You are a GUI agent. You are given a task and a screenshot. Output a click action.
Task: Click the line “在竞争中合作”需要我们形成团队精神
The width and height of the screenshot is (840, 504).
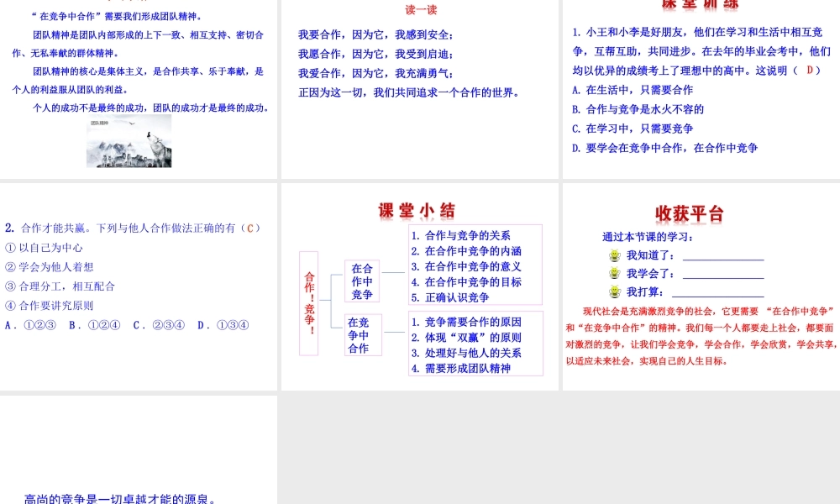pos(118,17)
